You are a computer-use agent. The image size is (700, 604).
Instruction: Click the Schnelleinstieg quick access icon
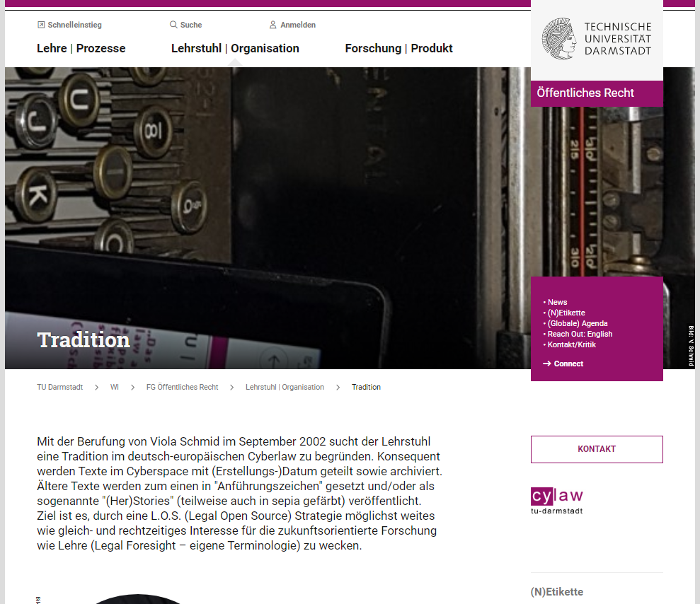pyautogui.click(x=41, y=25)
